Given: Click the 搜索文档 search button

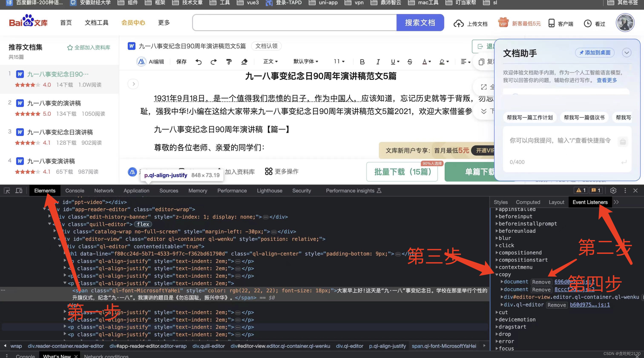Looking at the screenshot, I should 420,23.
